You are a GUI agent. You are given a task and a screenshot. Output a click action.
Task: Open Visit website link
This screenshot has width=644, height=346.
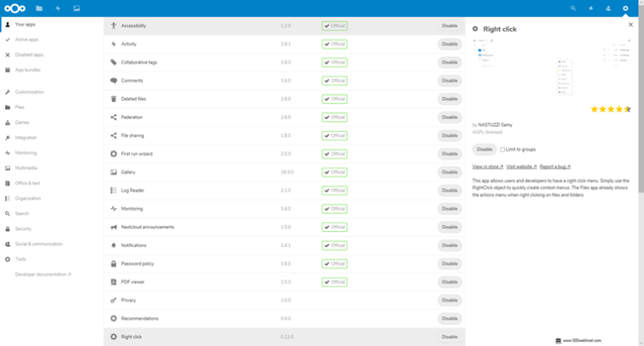521,167
